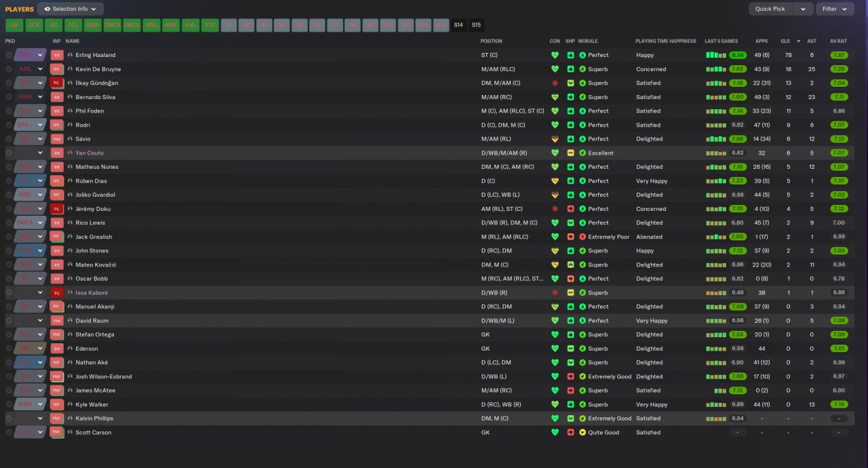Click İlkay Gündoğan's injured condition icon
This screenshot has width=868, height=468.
pos(555,83)
